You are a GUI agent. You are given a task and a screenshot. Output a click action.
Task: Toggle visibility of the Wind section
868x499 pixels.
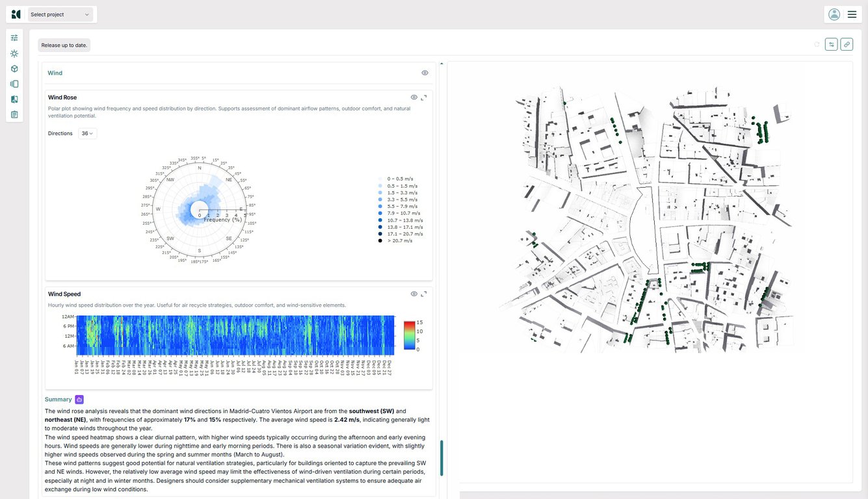pyautogui.click(x=425, y=73)
